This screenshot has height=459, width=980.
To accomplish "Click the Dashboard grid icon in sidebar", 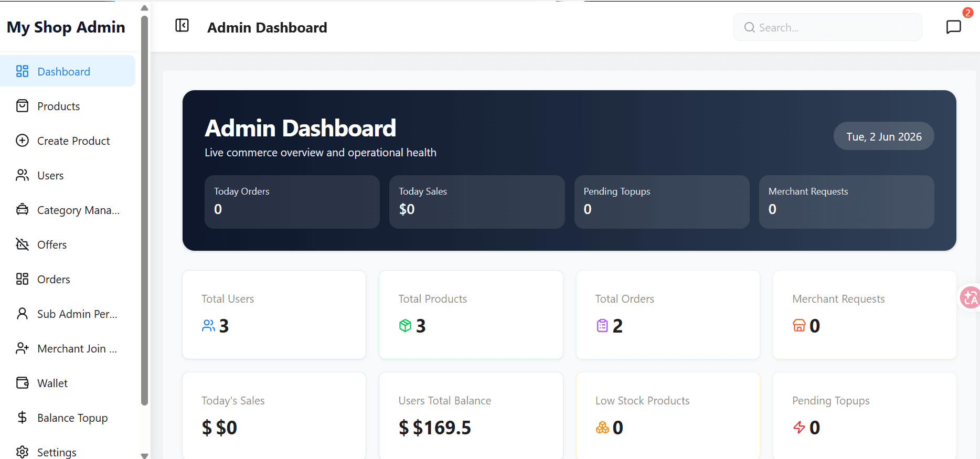I will point(22,71).
